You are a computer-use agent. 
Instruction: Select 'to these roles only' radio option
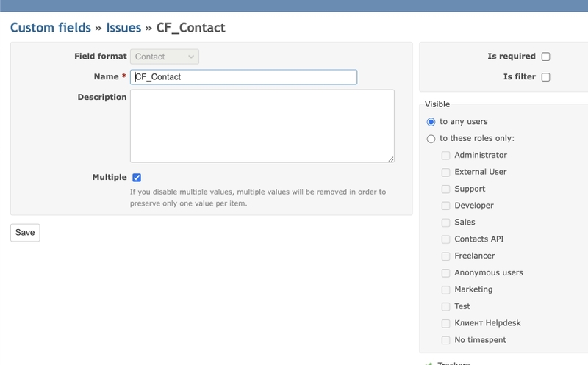click(431, 139)
